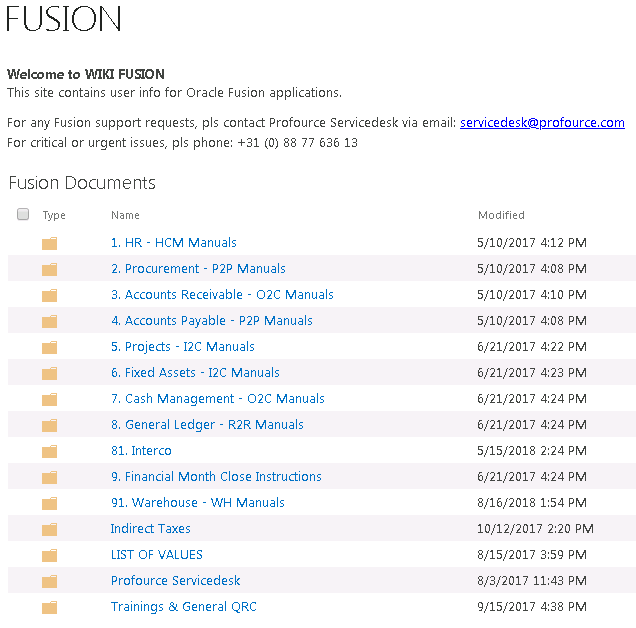Click folder icon for Trainings & General QRC
This screenshot has width=636, height=628.
49,607
